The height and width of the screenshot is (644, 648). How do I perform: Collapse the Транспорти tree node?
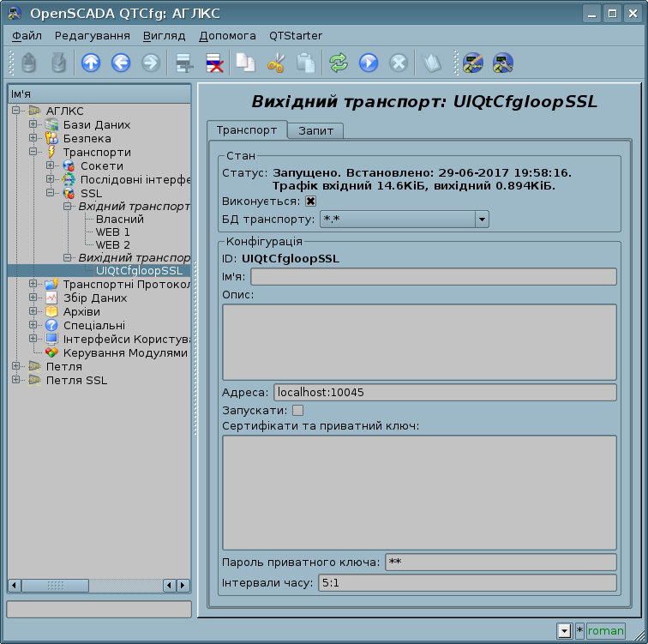(x=33, y=152)
